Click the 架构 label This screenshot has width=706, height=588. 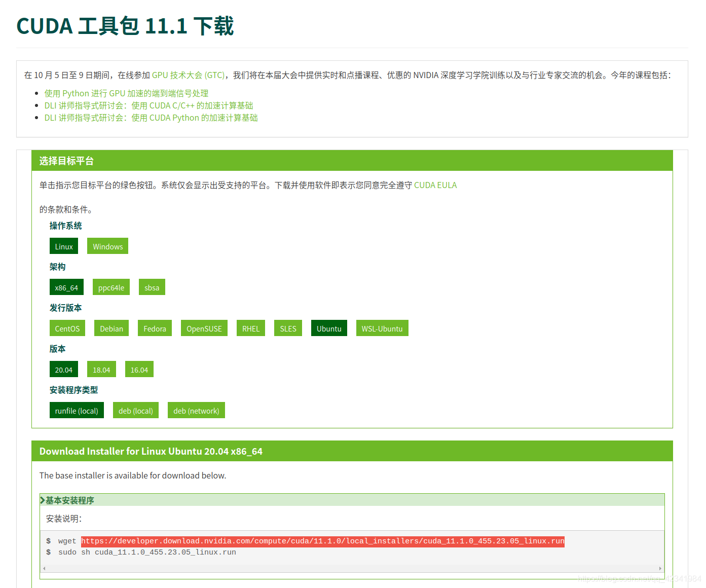pos(57,267)
